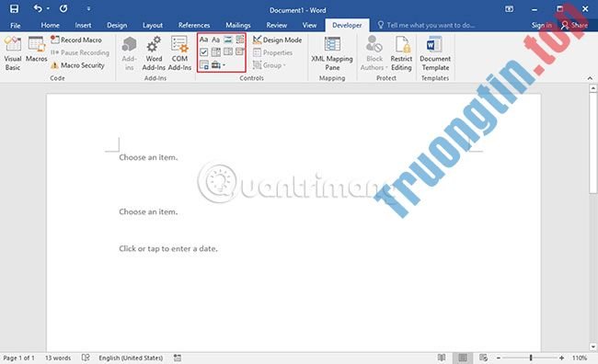Insert Picture content control
This screenshot has height=364, width=598.
227,40
